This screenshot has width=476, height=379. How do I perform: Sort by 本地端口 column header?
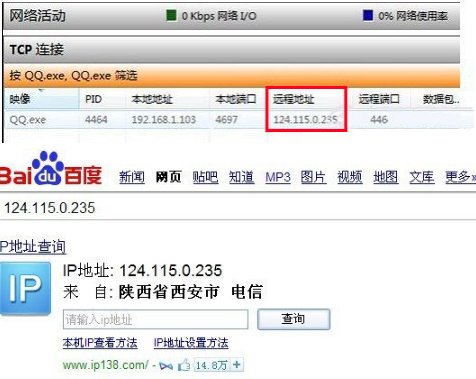(x=237, y=99)
